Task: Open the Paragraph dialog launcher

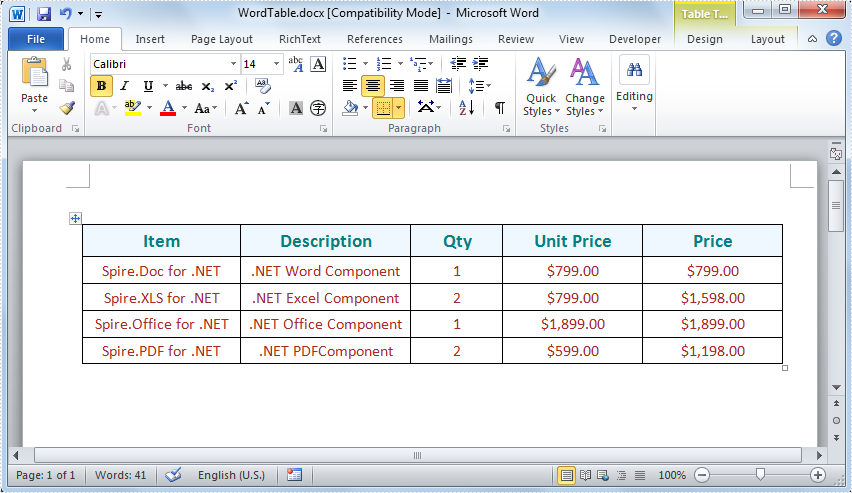Action: (506, 129)
